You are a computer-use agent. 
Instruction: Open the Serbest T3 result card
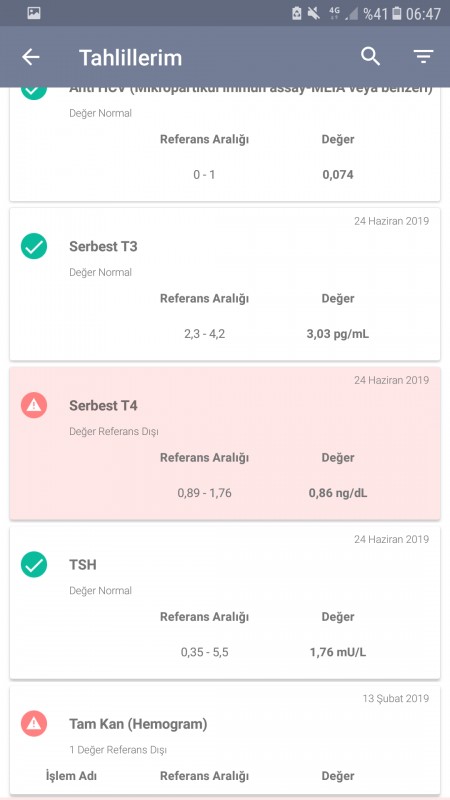[225, 284]
